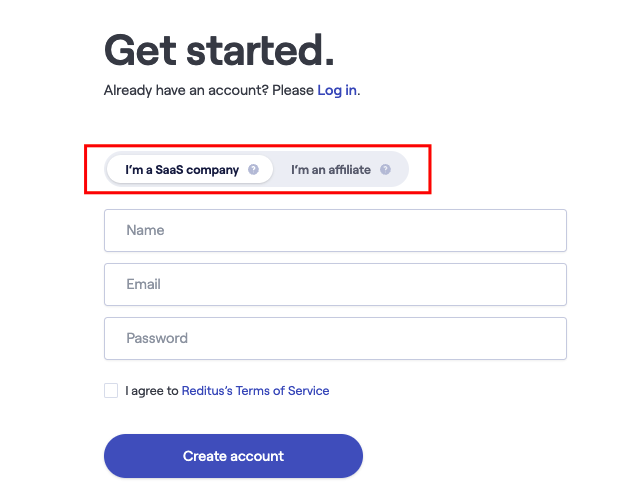Click the help icon beside SaaS company
633x498 pixels.
(x=253, y=169)
